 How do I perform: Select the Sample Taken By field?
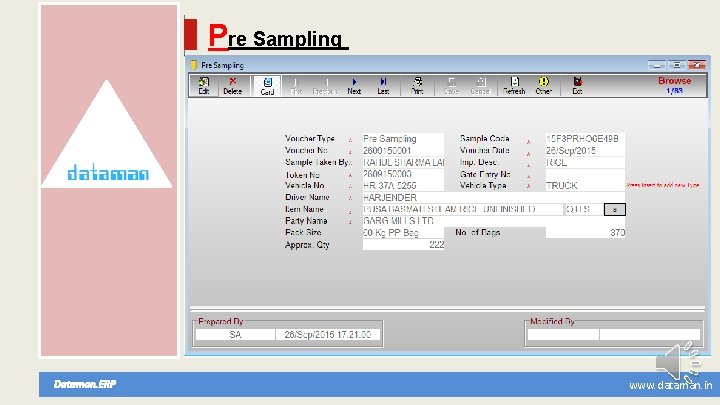click(403, 163)
